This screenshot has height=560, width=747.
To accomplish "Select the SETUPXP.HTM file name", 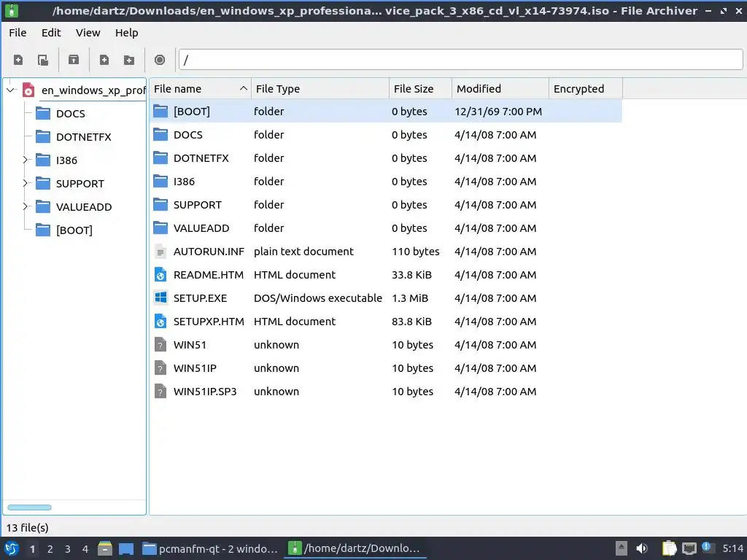I will click(x=209, y=322).
